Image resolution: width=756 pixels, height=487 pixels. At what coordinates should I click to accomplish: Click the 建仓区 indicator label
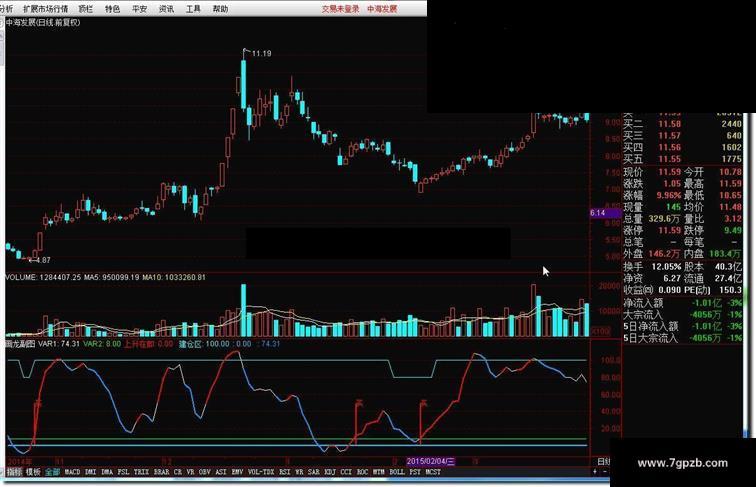click(x=190, y=344)
